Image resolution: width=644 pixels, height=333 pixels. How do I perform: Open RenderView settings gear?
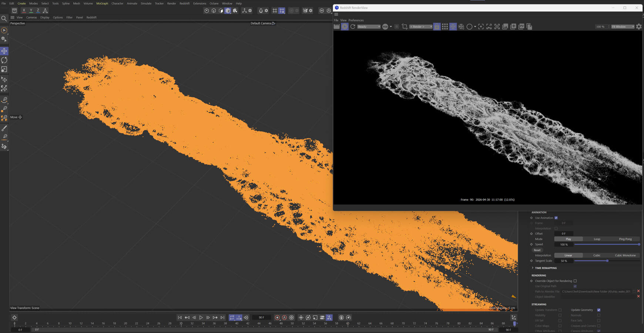pos(639,27)
